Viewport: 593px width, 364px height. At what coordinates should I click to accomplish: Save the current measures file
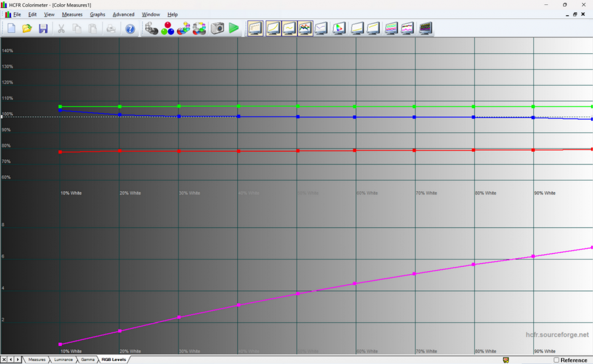tap(43, 29)
